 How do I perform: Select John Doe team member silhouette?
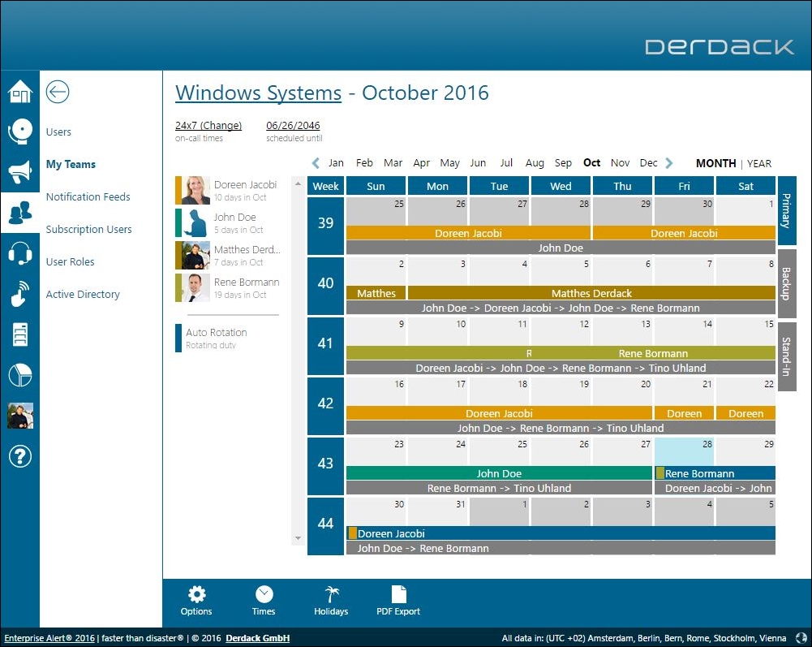(x=195, y=223)
